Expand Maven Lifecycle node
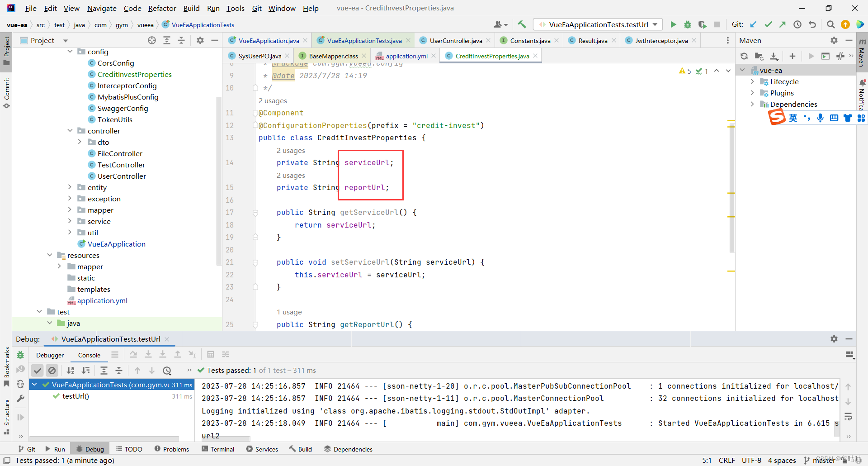The height and width of the screenshot is (466, 868). pos(752,81)
